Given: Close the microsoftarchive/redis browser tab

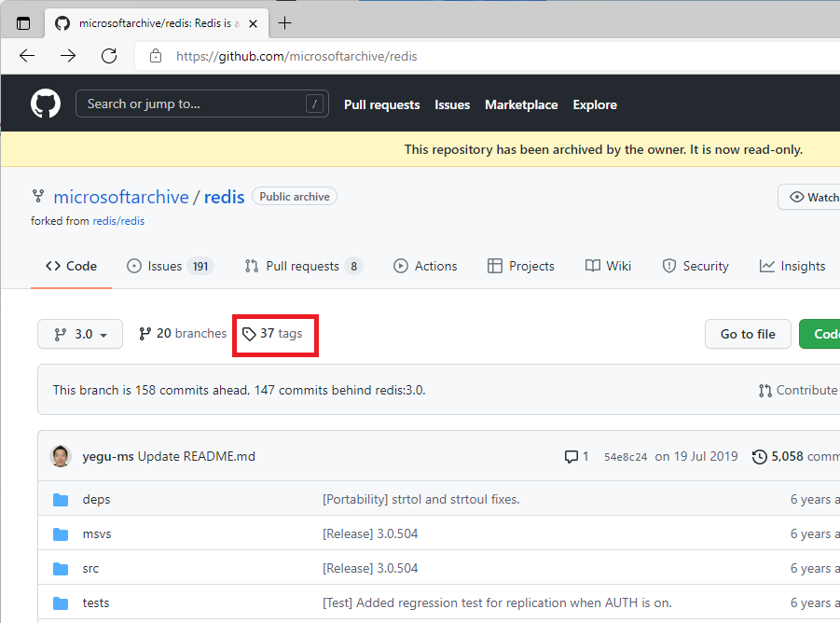Looking at the screenshot, I should point(254,23).
